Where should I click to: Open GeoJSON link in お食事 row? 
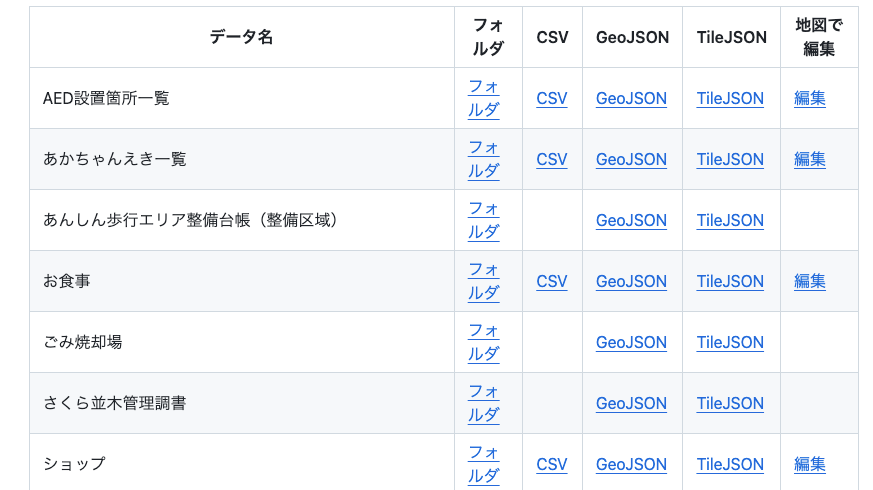pos(631,282)
